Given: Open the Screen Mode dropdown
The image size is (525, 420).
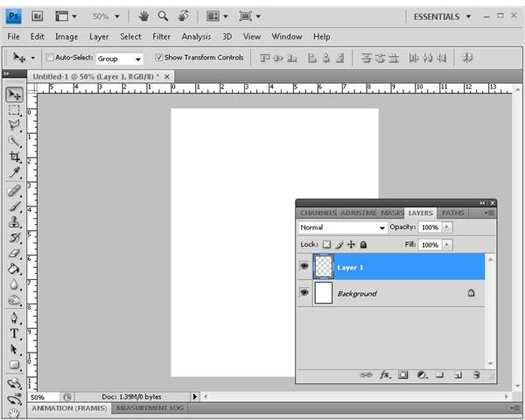Looking at the screenshot, I should pyautogui.click(x=249, y=16).
